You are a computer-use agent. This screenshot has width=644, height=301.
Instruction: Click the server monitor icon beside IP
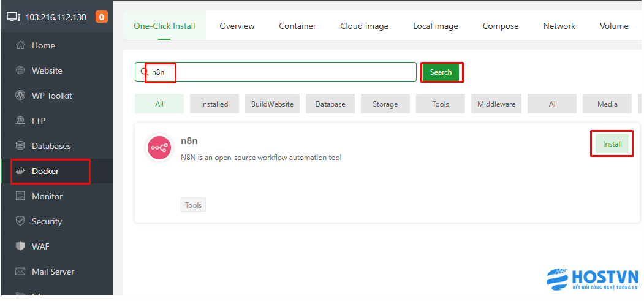[13, 17]
